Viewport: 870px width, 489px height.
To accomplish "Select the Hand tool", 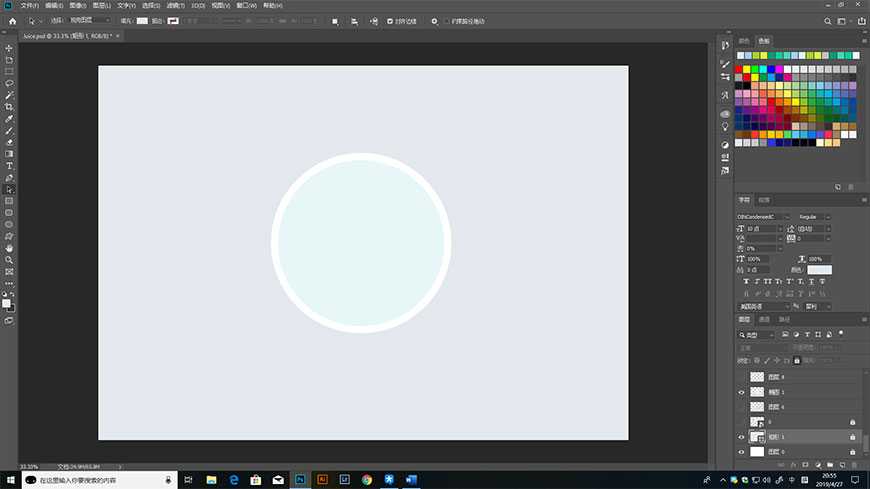I will click(x=9, y=248).
